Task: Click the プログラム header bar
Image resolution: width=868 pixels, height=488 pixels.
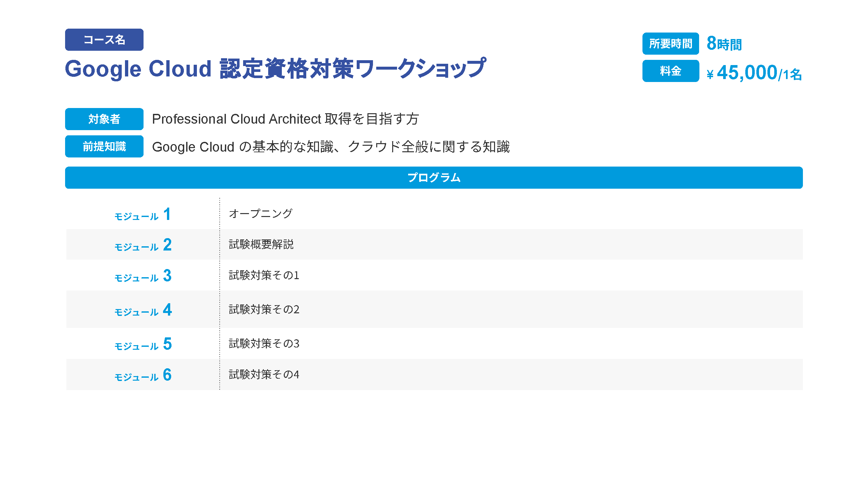Action: (434, 178)
